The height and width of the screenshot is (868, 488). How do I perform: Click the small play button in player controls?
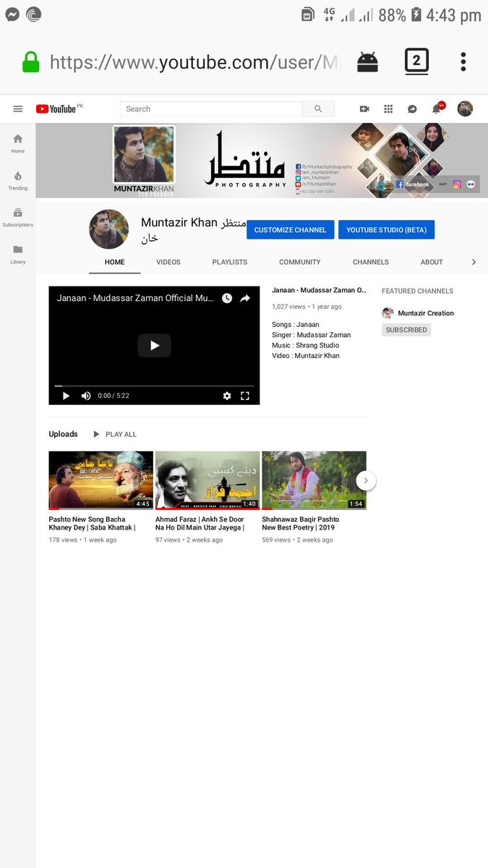(x=66, y=396)
